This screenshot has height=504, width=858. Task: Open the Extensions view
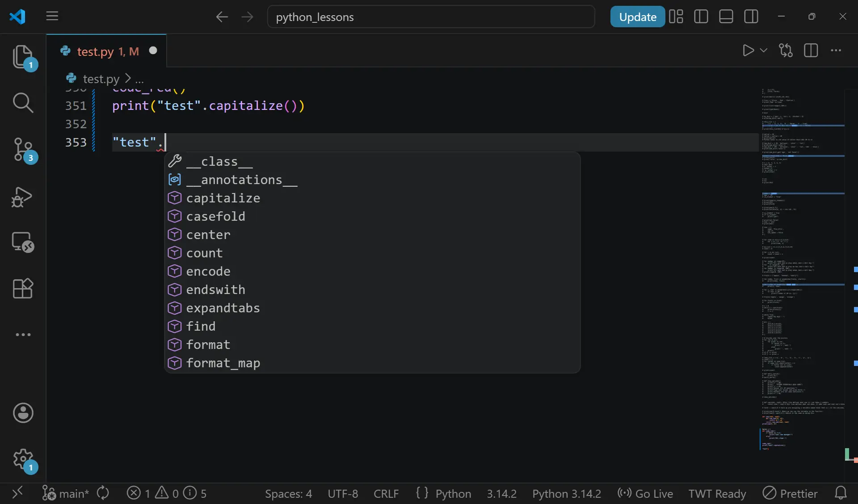(x=23, y=288)
